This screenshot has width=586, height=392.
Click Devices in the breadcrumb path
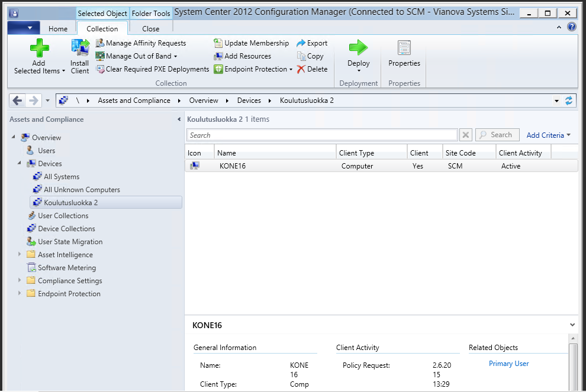(x=249, y=101)
